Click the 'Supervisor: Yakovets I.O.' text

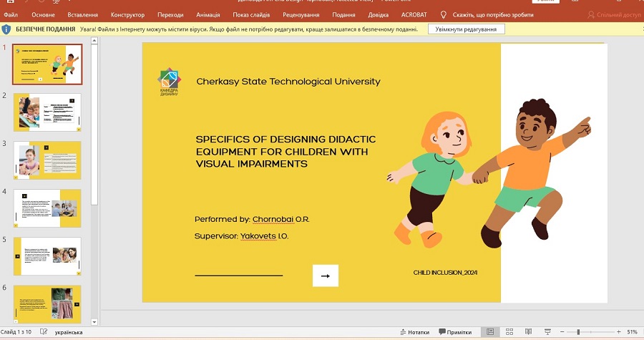coord(242,236)
